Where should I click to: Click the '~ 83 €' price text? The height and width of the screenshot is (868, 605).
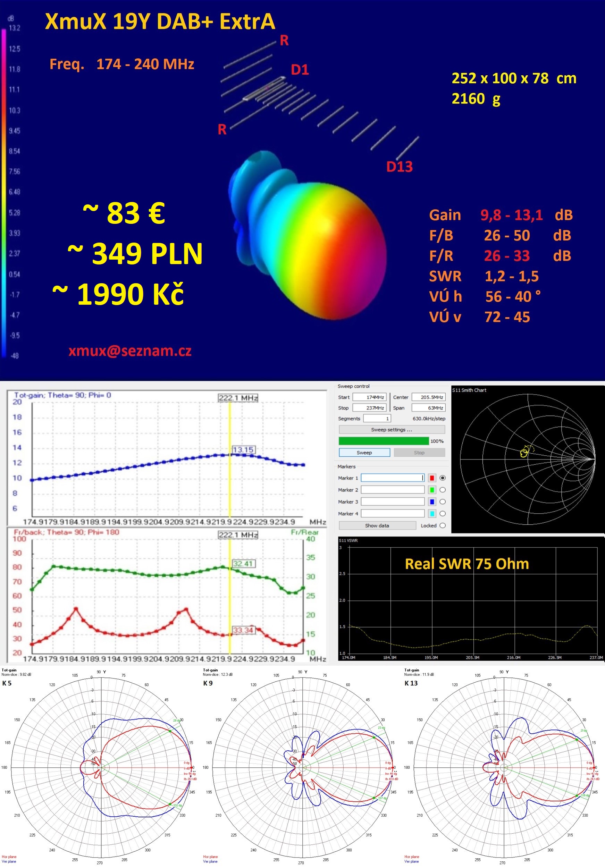point(124,212)
